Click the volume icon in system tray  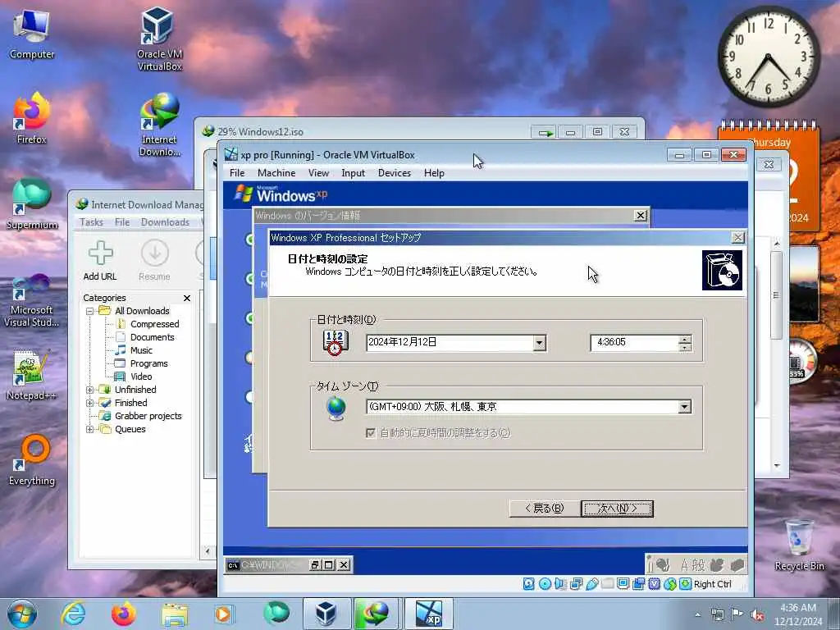click(x=757, y=615)
